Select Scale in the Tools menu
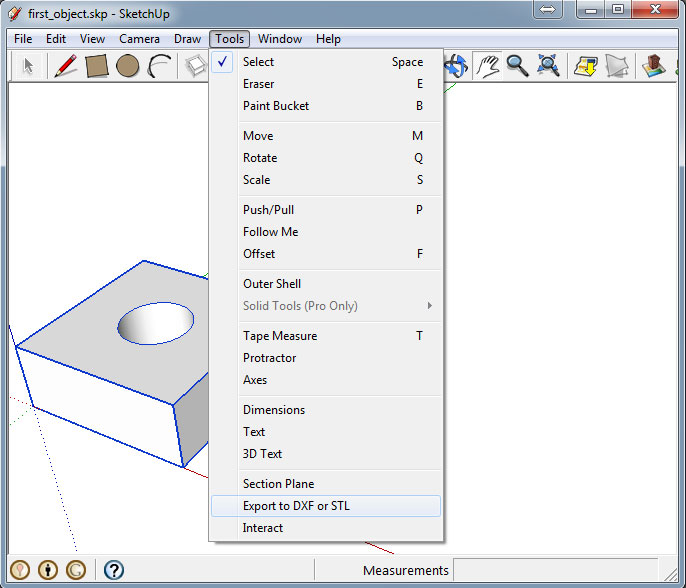This screenshot has height=588, width=686. click(x=326, y=180)
